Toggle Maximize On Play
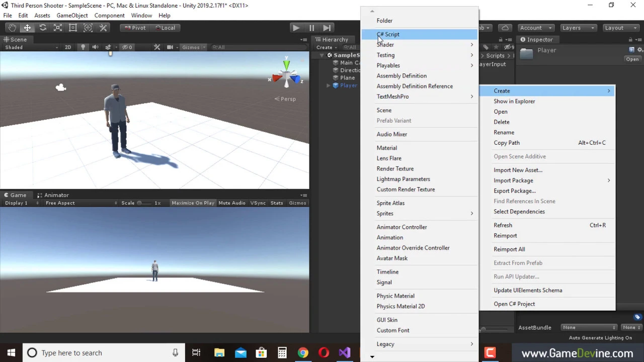 coord(193,203)
